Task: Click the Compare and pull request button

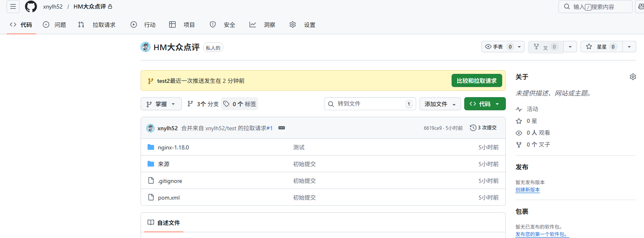Action: coord(476,81)
